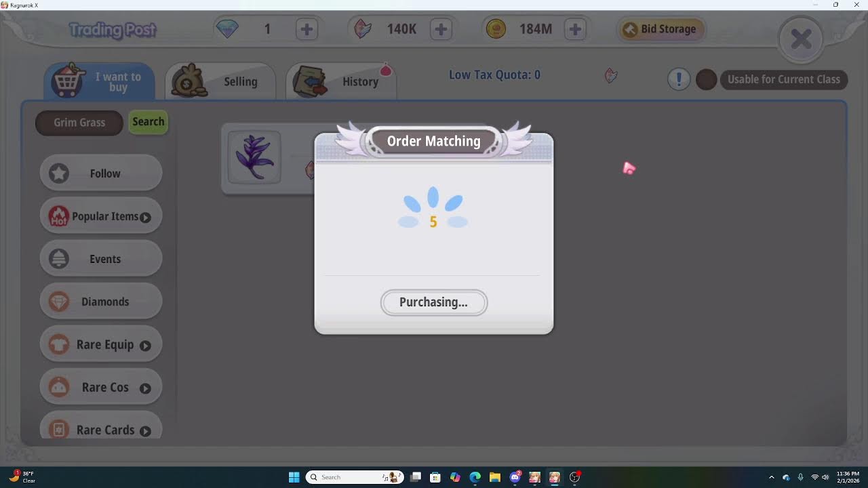Expand the Popular Items category
Screen dimensions: 868x488
(x=101, y=216)
